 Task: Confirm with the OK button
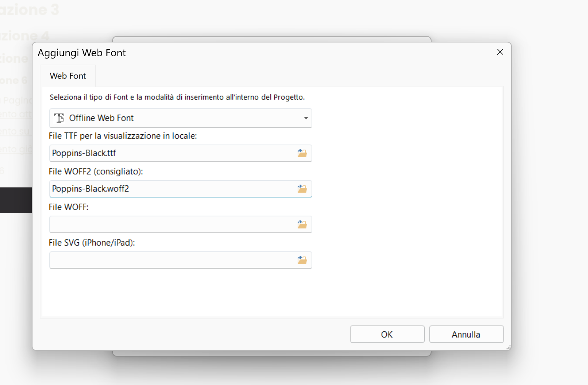(x=387, y=334)
